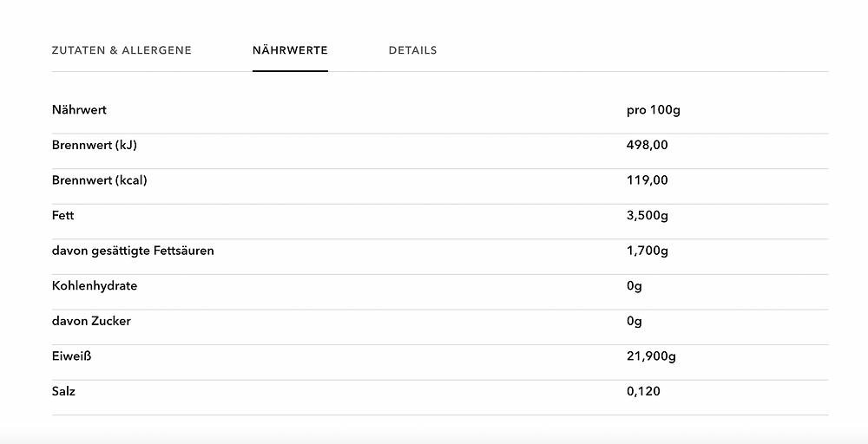Switch to the Details tab
The image size is (868, 444).
click(413, 50)
